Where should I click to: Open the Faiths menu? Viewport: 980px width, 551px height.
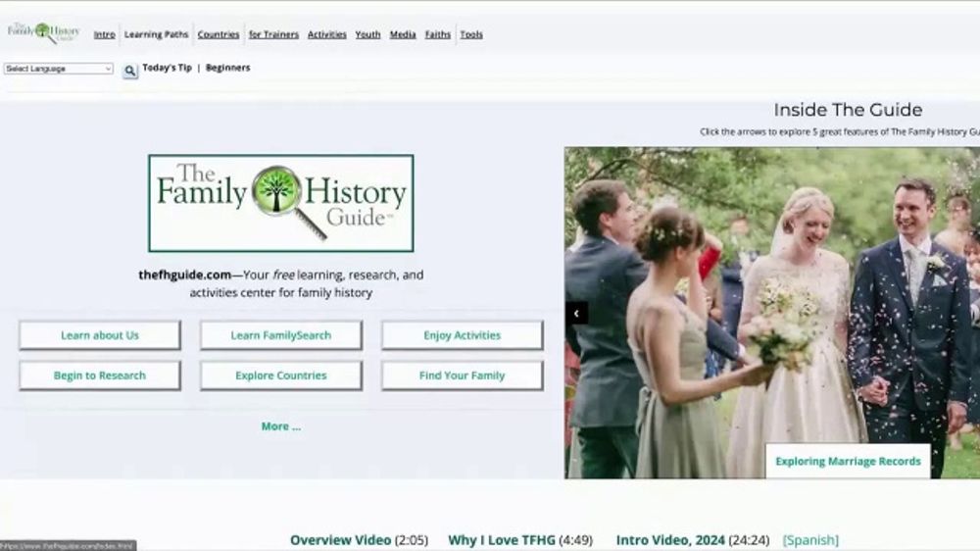(x=437, y=34)
